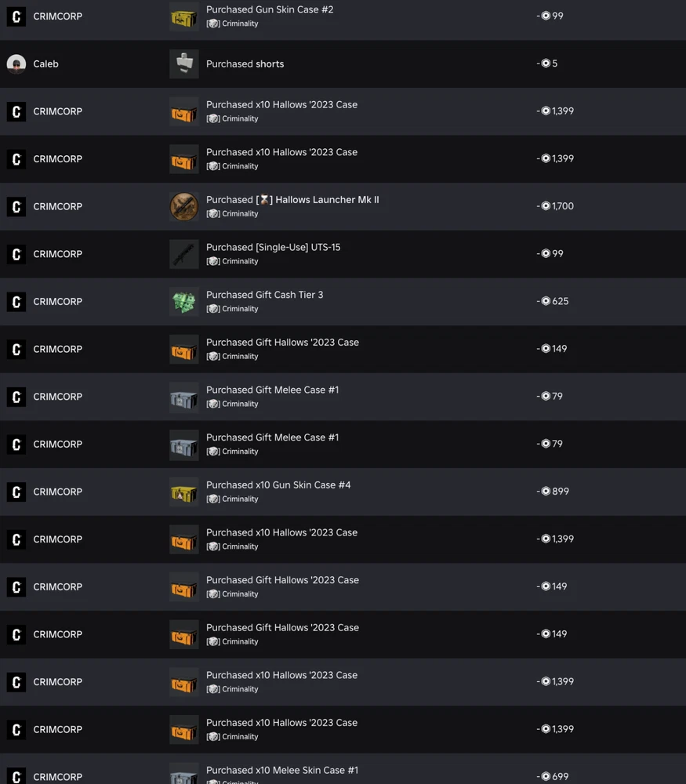
Task: Click CRIMCORP logo in Hallows Launcher row
Action: click(16, 207)
